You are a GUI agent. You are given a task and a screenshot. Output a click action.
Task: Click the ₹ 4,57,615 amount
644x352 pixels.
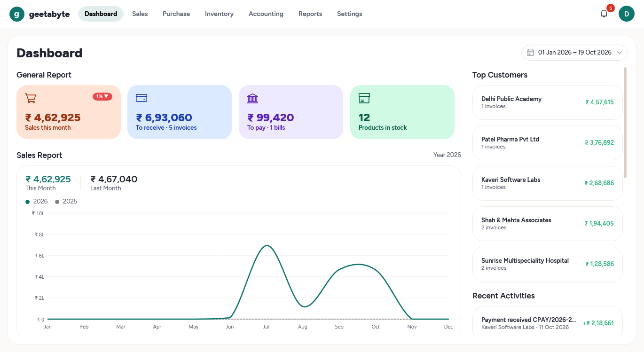(599, 102)
